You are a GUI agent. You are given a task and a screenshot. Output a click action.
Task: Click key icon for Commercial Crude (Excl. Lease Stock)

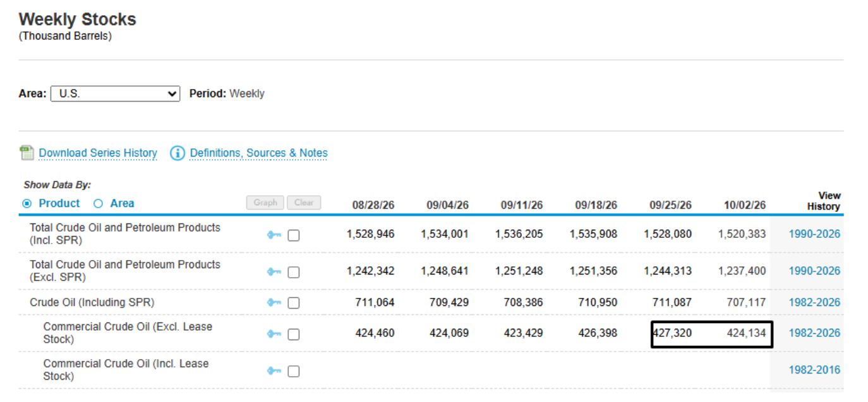coord(274,334)
